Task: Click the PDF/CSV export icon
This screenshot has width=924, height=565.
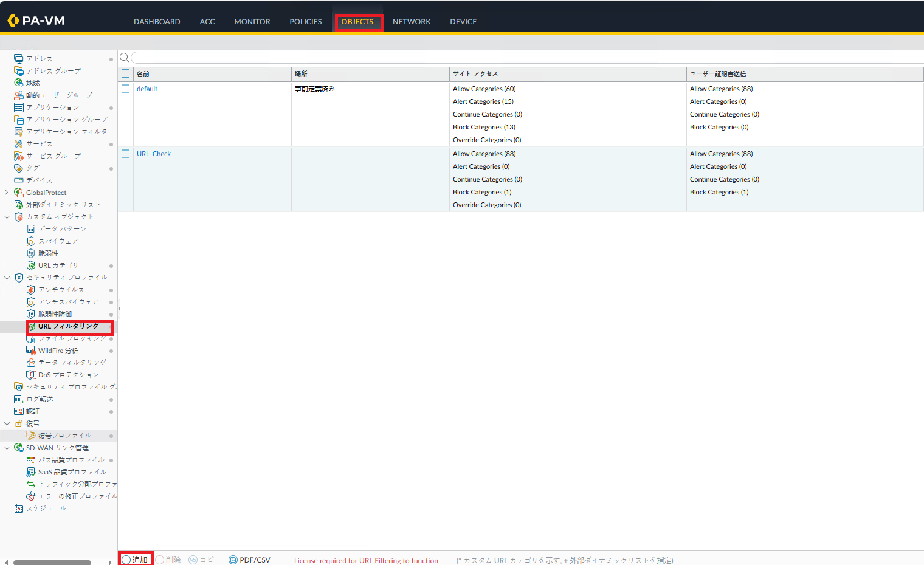Action: coord(233,560)
